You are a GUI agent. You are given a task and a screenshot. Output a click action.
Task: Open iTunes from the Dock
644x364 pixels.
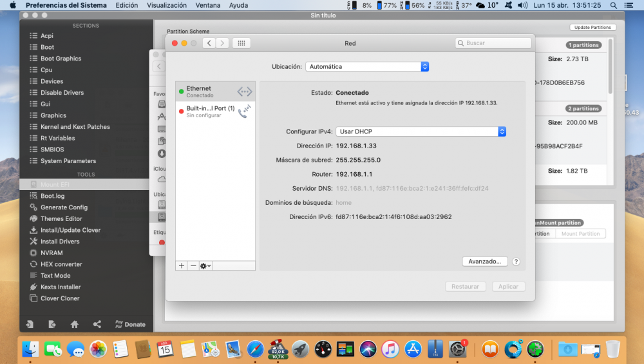tap(390, 349)
